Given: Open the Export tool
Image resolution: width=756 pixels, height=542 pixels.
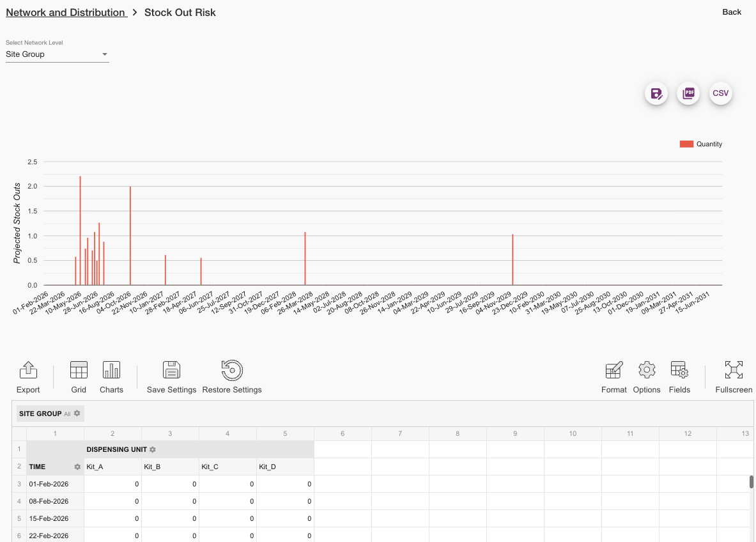Looking at the screenshot, I should (x=28, y=376).
